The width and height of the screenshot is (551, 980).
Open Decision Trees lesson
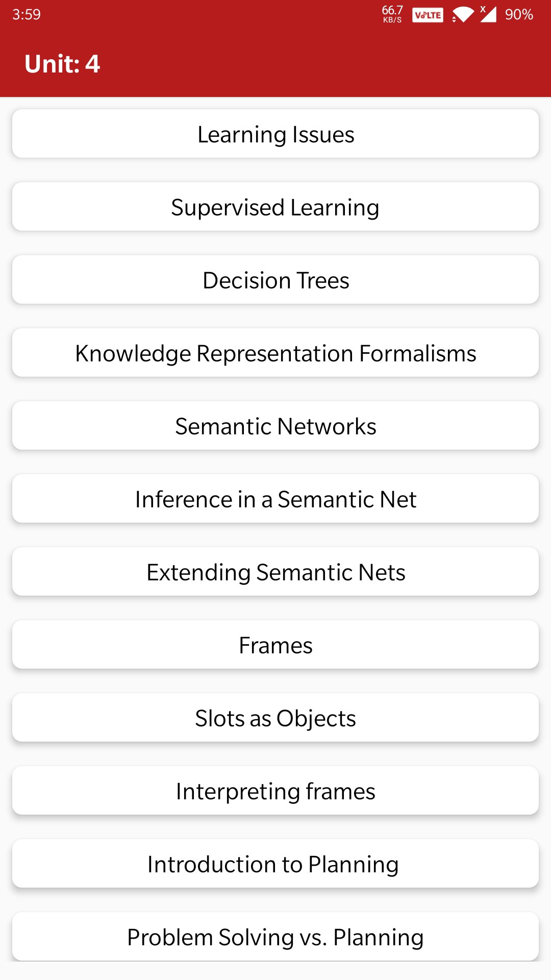[x=275, y=280]
